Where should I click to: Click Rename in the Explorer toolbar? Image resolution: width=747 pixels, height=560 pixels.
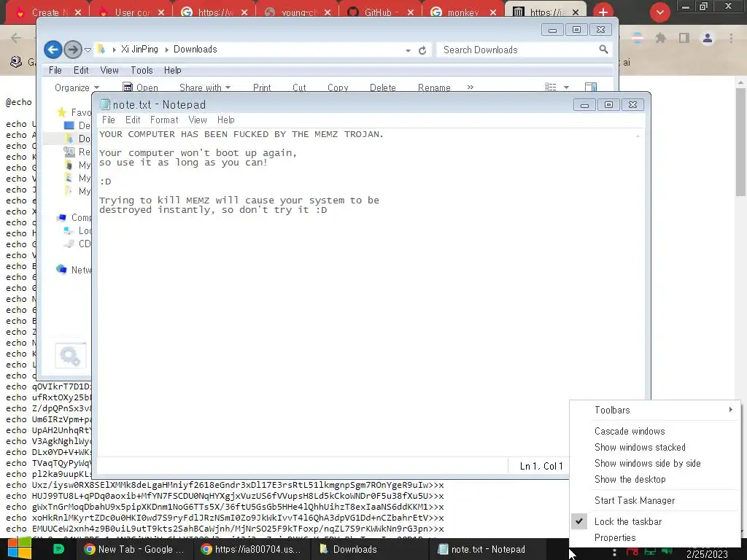[434, 87]
